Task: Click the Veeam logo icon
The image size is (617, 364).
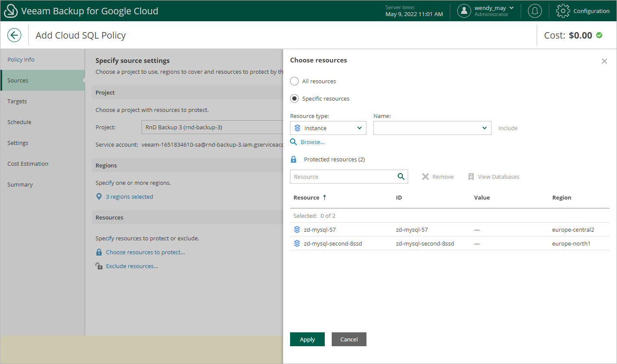Action: pos(11,11)
